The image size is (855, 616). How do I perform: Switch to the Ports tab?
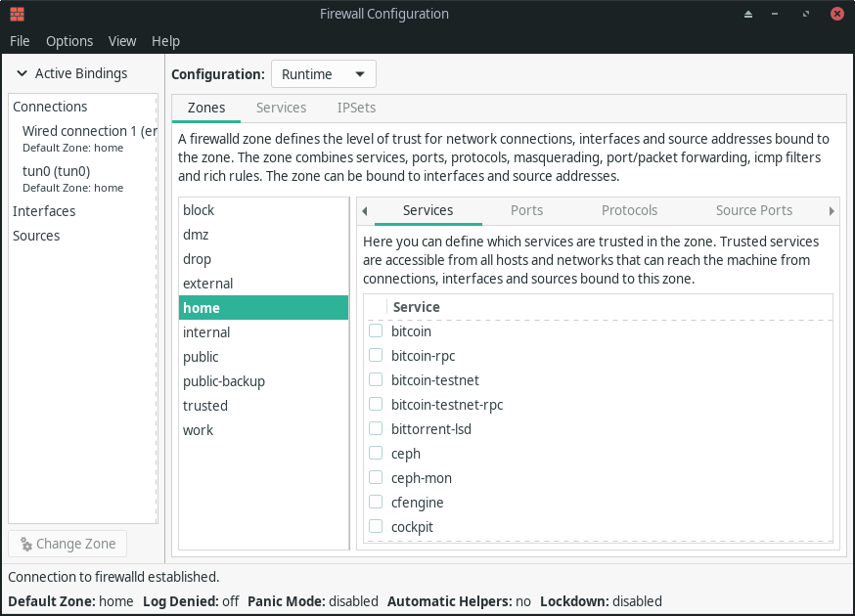526,210
